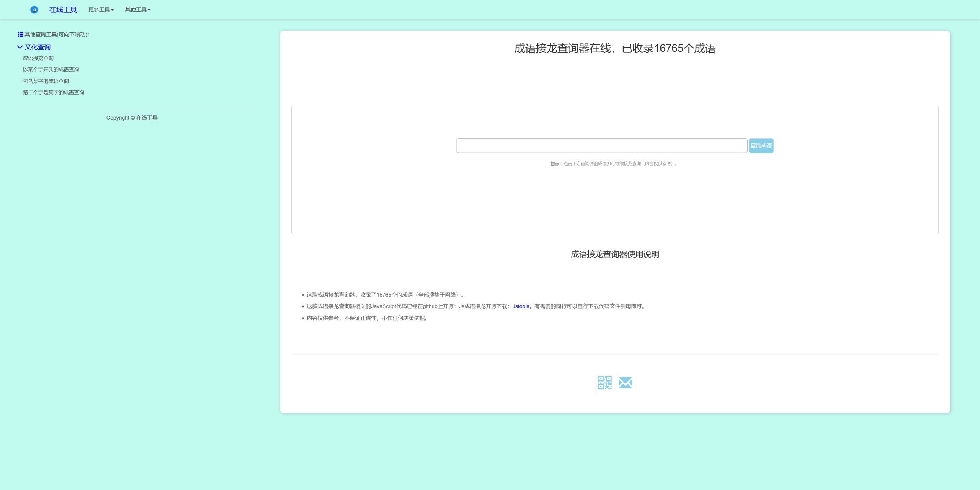Go to 在线工具 home link

pos(63,10)
